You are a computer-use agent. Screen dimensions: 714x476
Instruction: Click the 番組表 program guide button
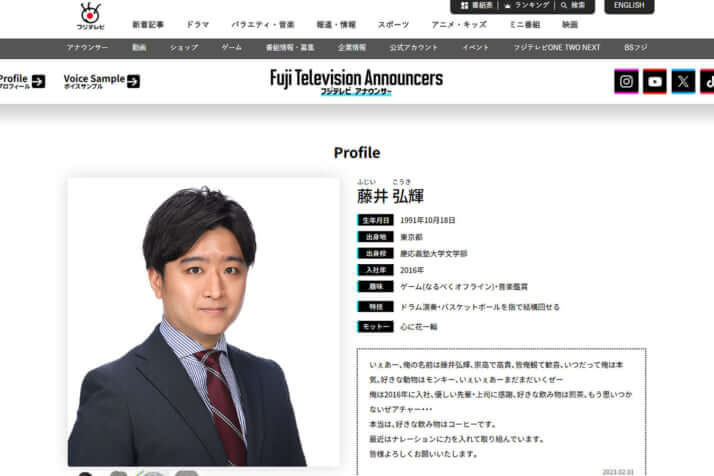(x=478, y=6)
